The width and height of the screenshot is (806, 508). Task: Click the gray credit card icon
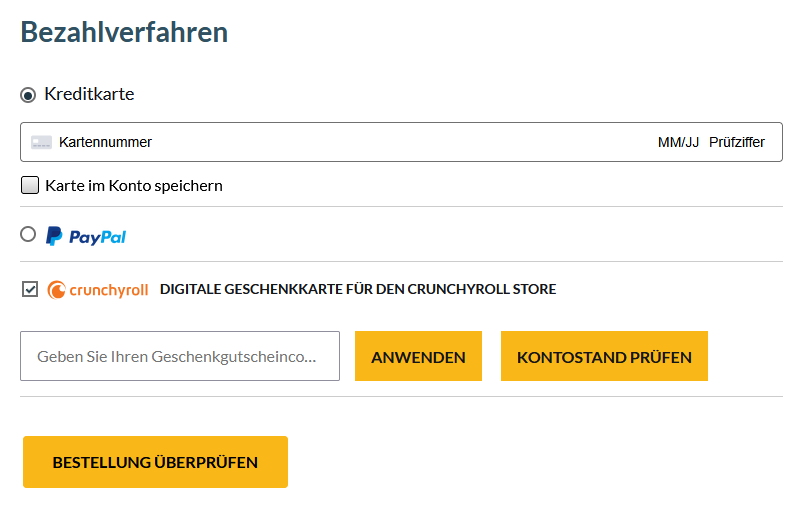click(41, 142)
